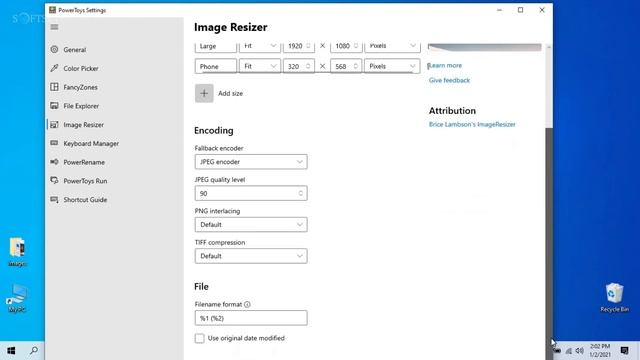Click the PowerRename sidebar icon
Viewport: 640px width, 360px height.
[x=54, y=162]
